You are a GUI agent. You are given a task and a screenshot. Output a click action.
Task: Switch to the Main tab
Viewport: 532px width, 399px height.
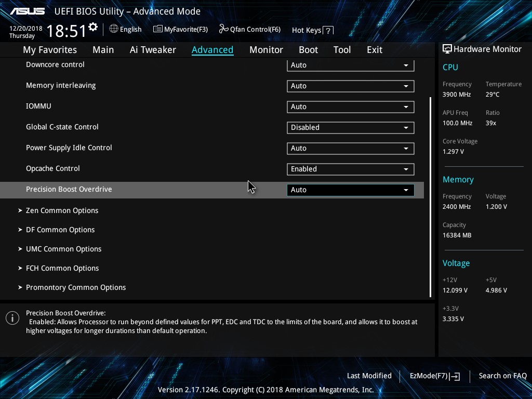click(x=103, y=50)
